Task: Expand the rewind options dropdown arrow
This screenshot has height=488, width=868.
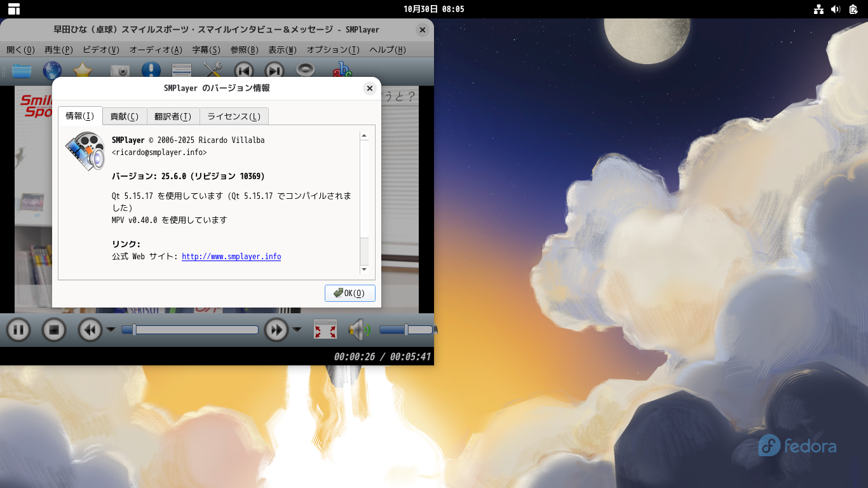Action: pos(111,329)
